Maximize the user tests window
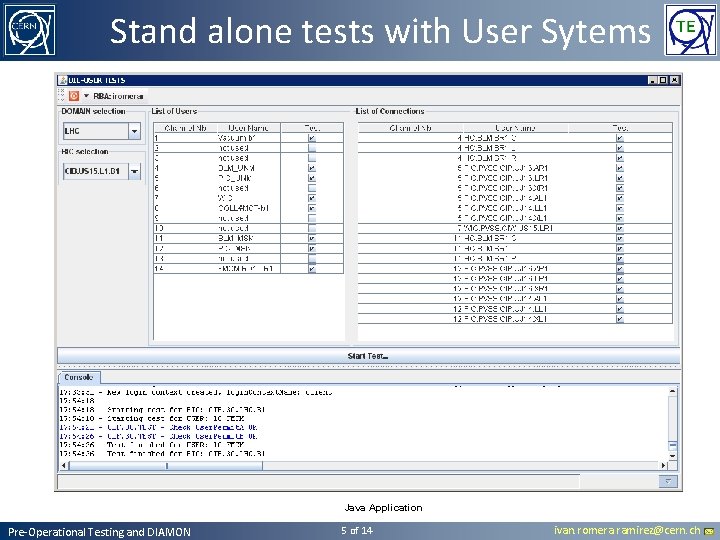Viewport: 720px width, 540px height. coord(663,80)
